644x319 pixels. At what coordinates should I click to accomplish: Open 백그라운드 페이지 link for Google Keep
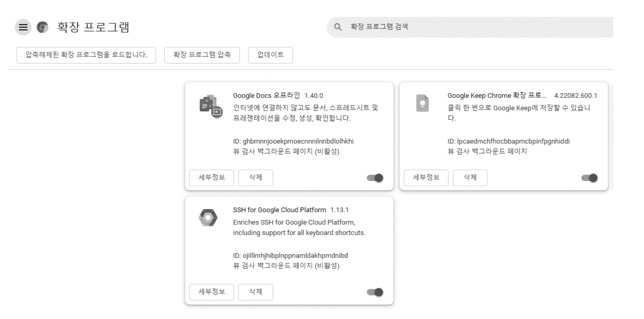500,151
